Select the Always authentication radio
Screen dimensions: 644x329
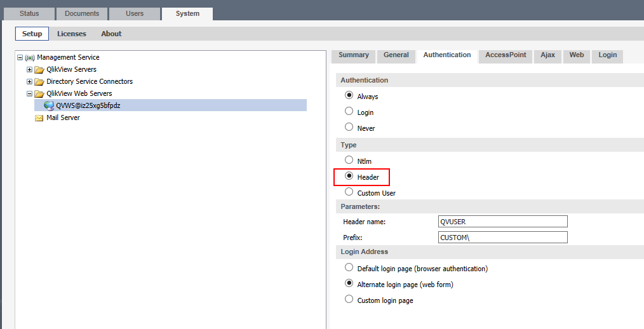tap(349, 95)
